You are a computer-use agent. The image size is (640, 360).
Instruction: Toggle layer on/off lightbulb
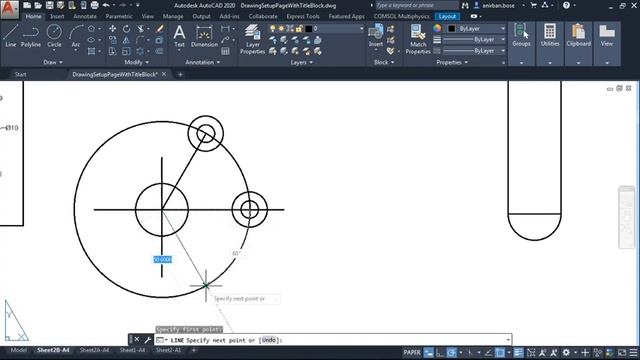pos(272,29)
